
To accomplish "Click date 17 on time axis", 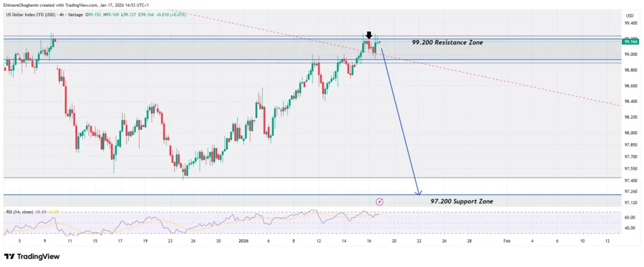I will point(119,242).
